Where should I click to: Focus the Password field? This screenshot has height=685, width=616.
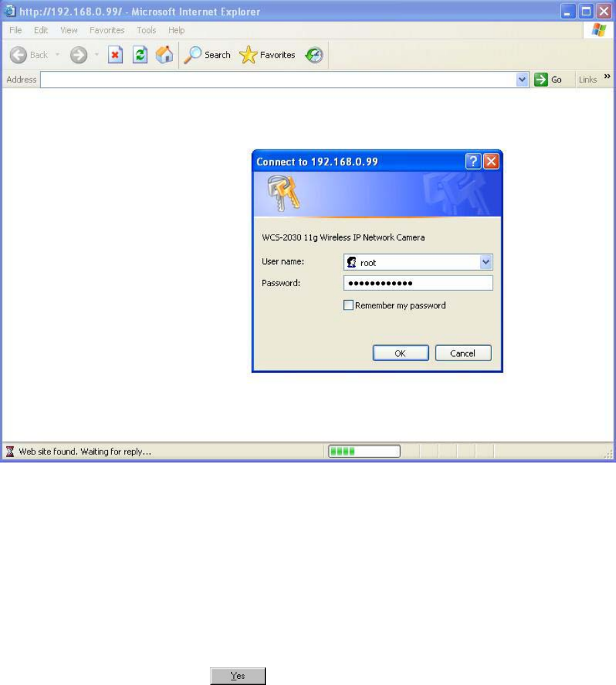pos(418,283)
